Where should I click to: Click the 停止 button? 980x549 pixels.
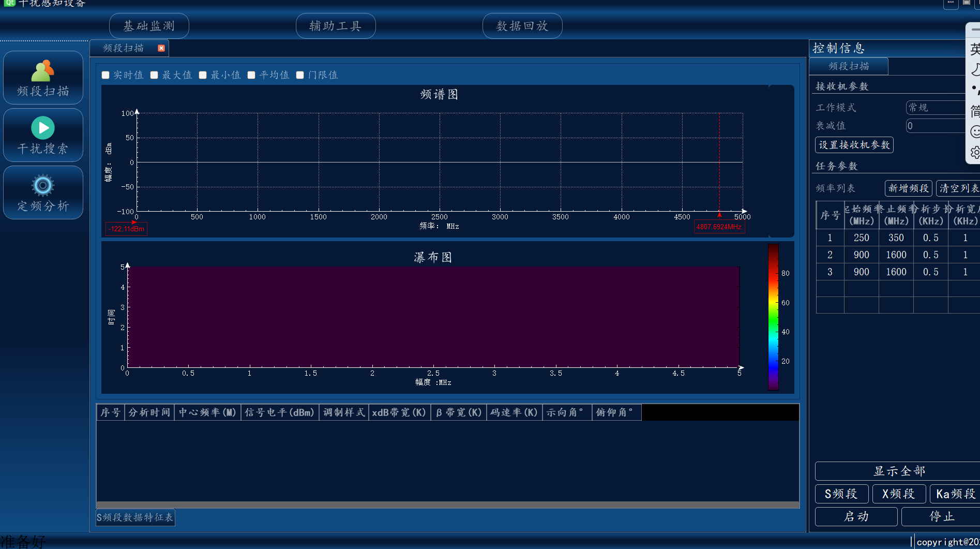[x=941, y=516]
